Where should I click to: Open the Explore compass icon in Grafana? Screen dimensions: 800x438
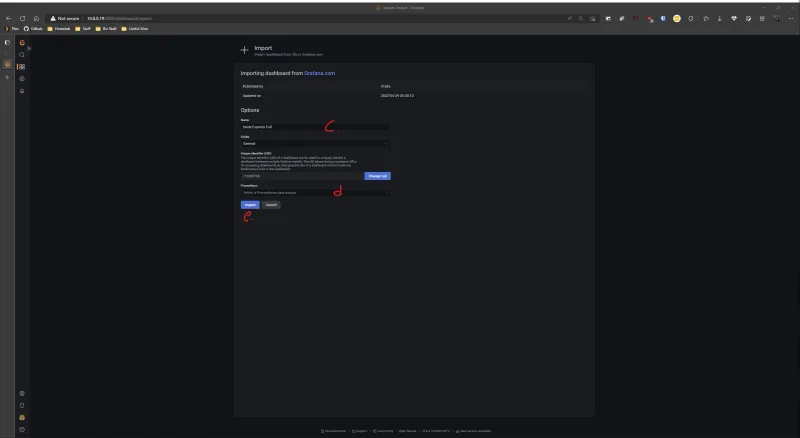(22, 79)
